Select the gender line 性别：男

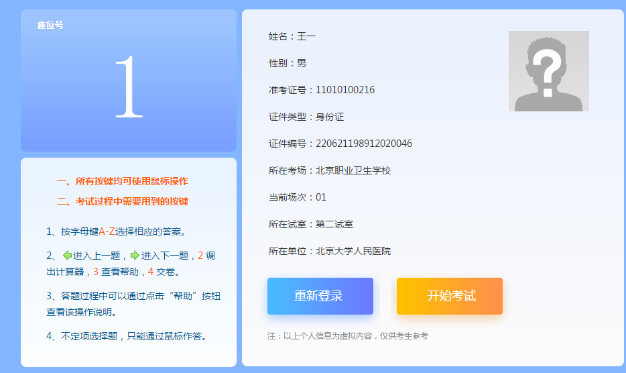tap(287, 63)
